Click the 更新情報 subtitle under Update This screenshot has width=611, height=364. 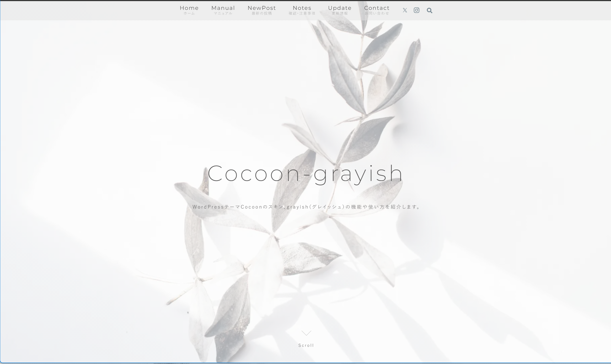(340, 13)
